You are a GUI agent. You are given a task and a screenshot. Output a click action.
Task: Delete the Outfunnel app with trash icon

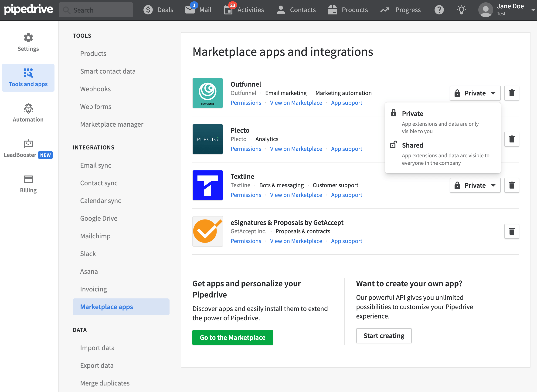[512, 93]
